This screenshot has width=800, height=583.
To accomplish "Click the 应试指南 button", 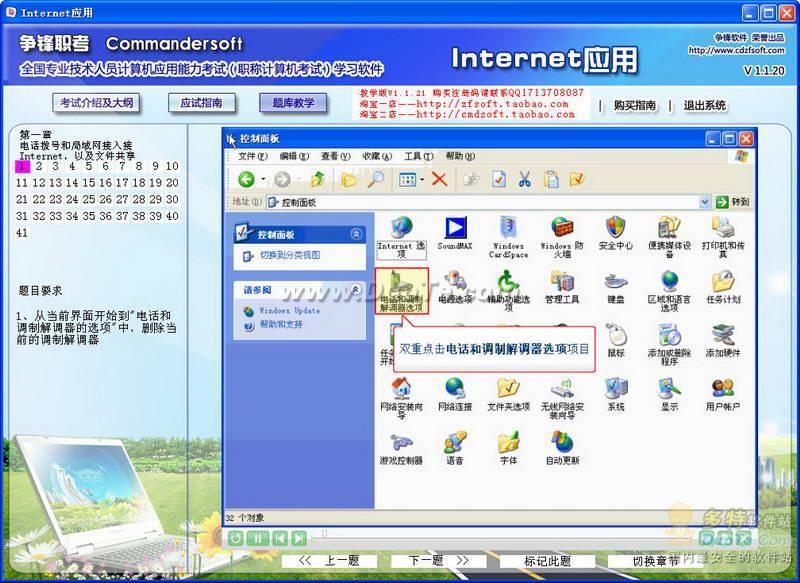I will click(202, 103).
